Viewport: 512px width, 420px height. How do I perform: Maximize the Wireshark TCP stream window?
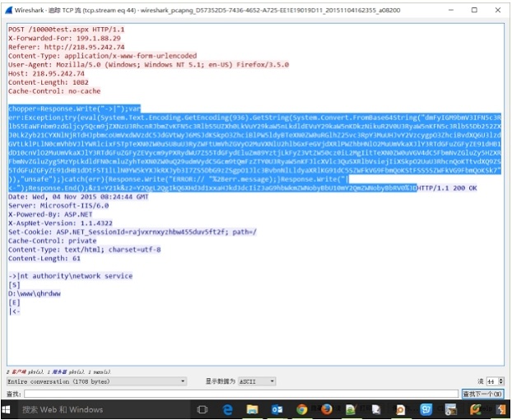pyautogui.click(x=474, y=10)
